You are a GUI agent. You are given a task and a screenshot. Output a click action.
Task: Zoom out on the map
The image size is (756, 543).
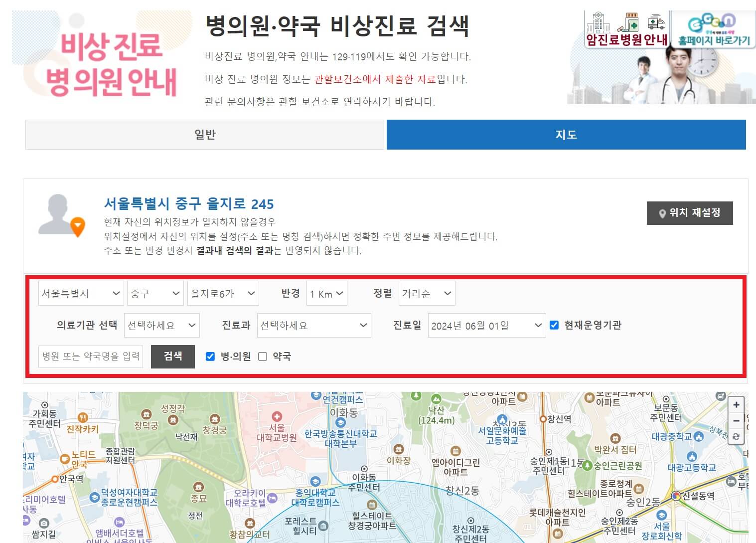point(736,421)
